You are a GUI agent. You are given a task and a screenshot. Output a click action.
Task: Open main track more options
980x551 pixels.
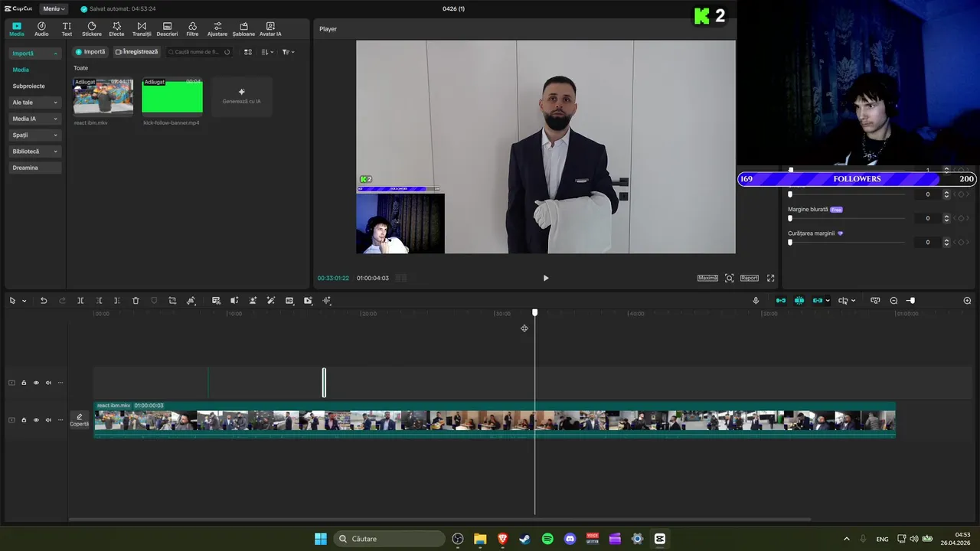coord(60,420)
